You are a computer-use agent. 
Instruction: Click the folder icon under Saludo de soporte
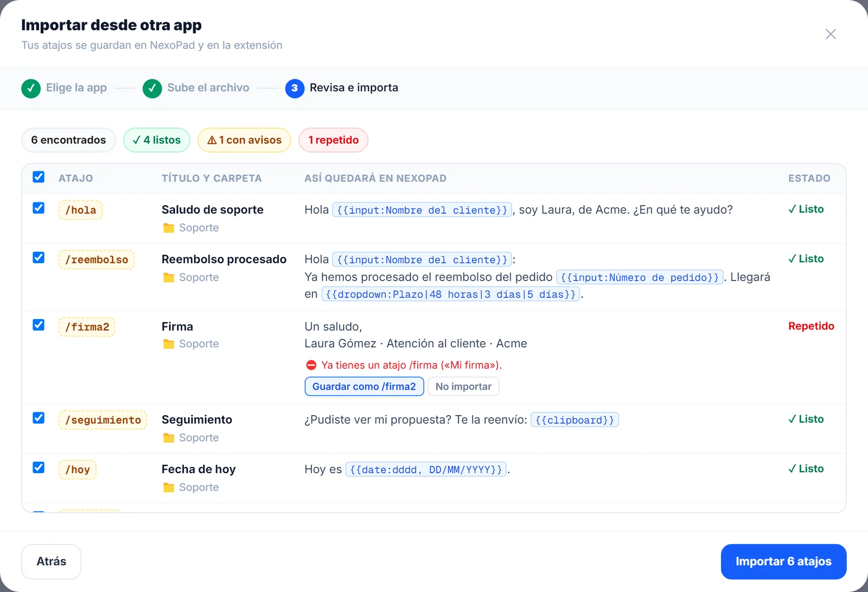click(x=169, y=228)
